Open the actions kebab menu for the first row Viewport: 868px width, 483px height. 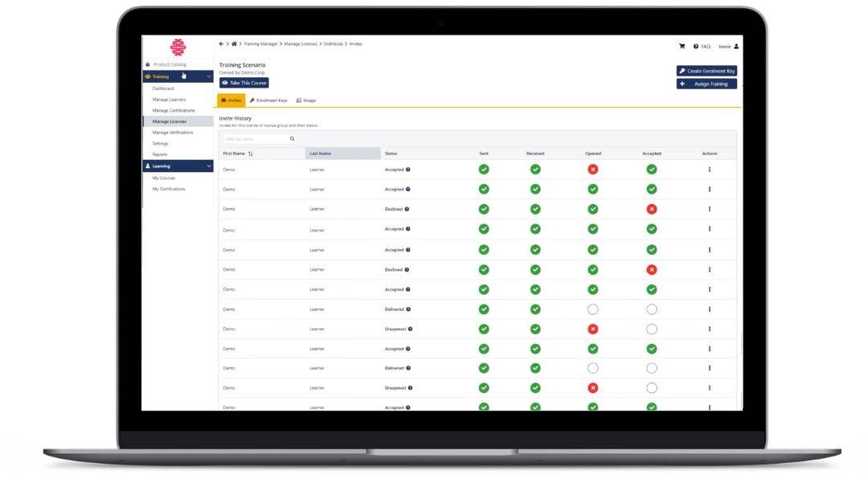(710, 170)
